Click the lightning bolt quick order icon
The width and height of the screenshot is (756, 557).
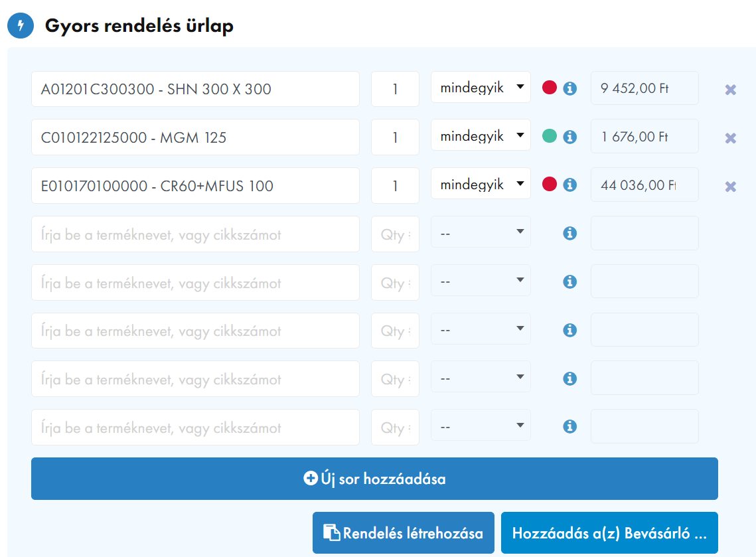21,26
